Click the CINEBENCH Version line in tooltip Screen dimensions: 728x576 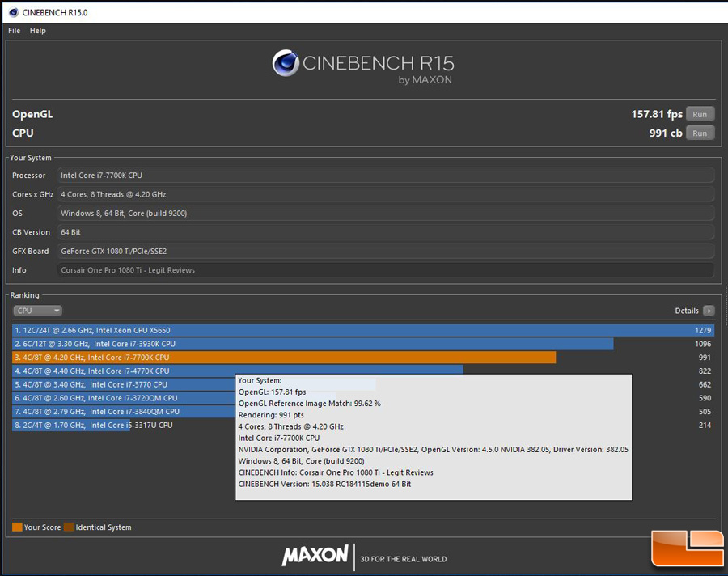point(324,484)
